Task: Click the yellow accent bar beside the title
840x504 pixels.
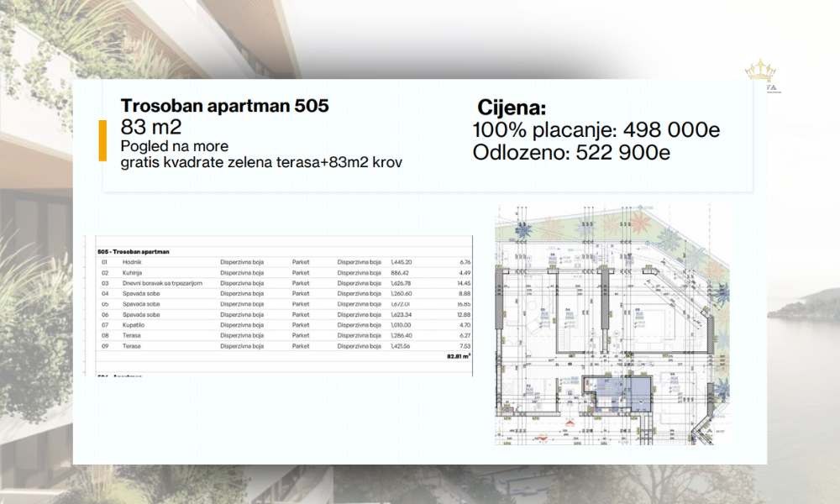Action: point(104,139)
